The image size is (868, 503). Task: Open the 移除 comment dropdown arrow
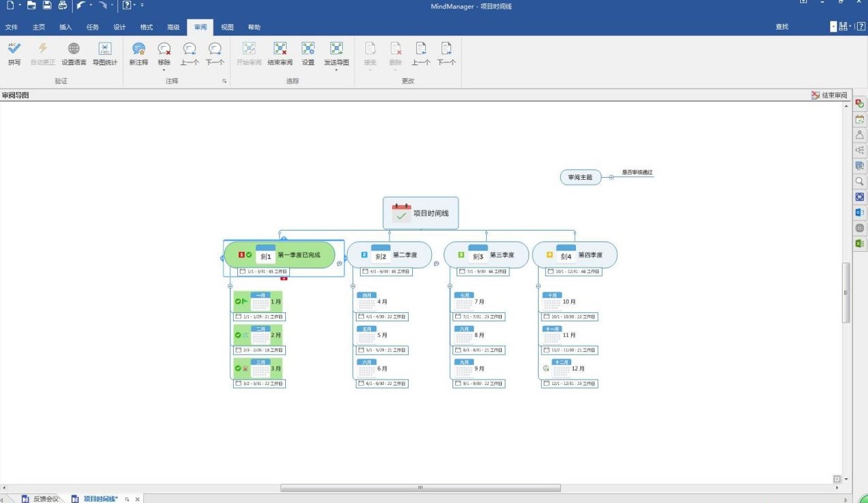click(164, 70)
